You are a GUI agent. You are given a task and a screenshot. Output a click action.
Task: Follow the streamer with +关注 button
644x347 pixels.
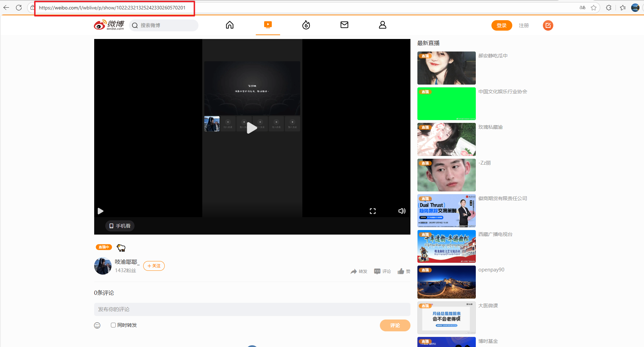pos(154,266)
